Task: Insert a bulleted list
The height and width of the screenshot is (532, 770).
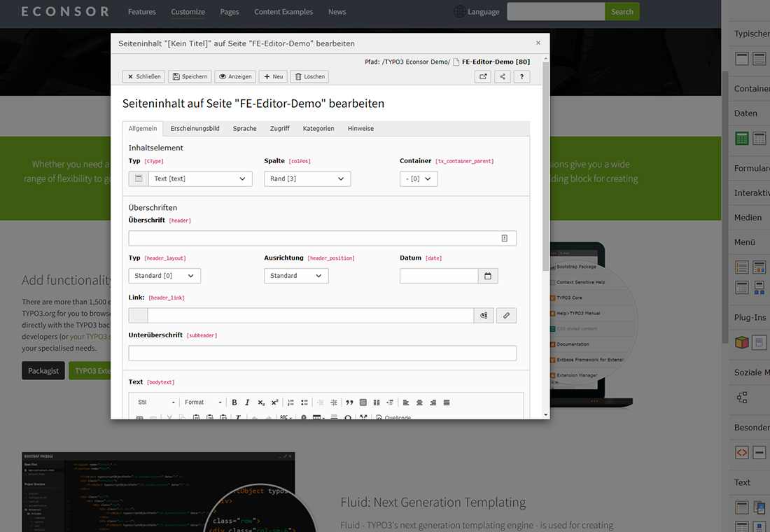Action: (304, 402)
